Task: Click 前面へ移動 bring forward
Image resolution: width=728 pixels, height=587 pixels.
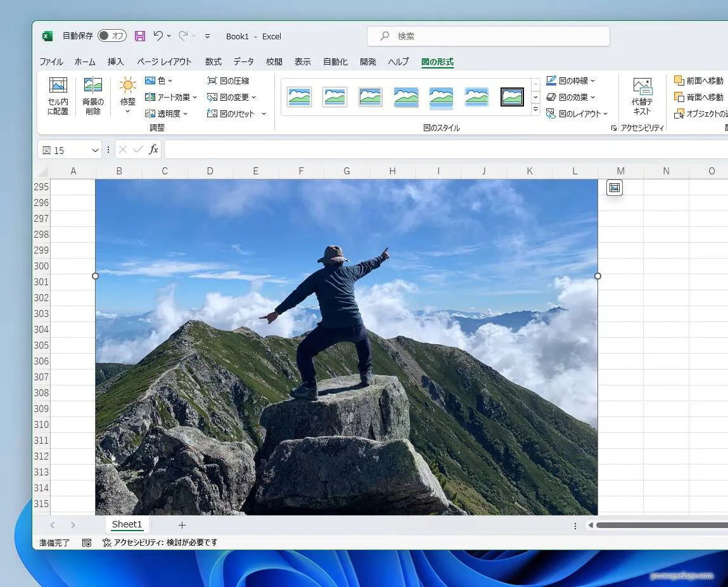Action: click(699, 81)
